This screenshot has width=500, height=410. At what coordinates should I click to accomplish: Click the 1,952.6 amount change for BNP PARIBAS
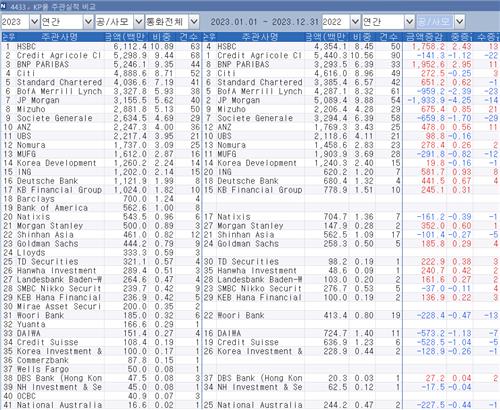(428, 64)
